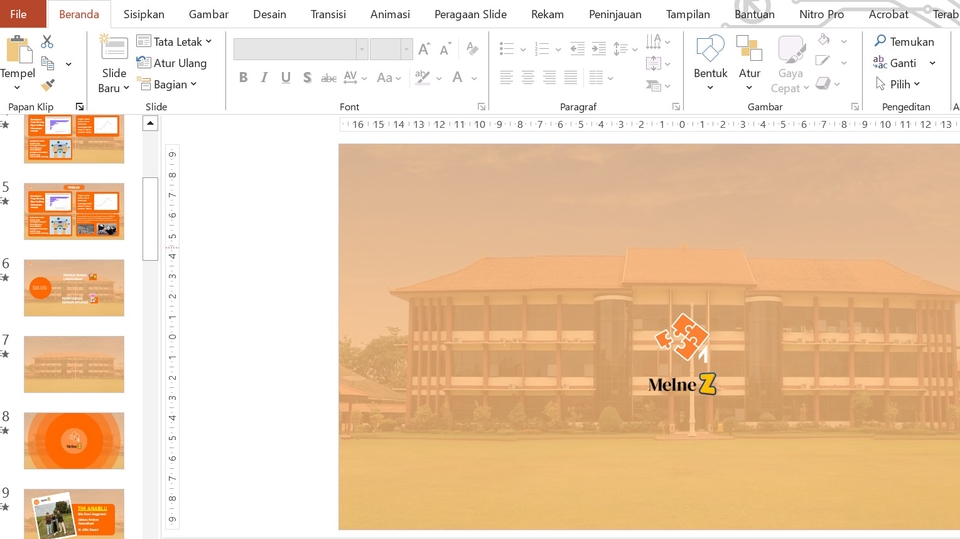Select slide 5 thumbnail
This screenshot has width=960, height=539.
click(x=73, y=211)
